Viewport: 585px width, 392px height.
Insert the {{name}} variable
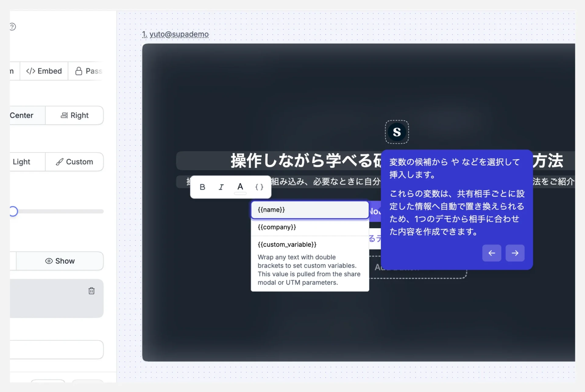pos(310,210)
